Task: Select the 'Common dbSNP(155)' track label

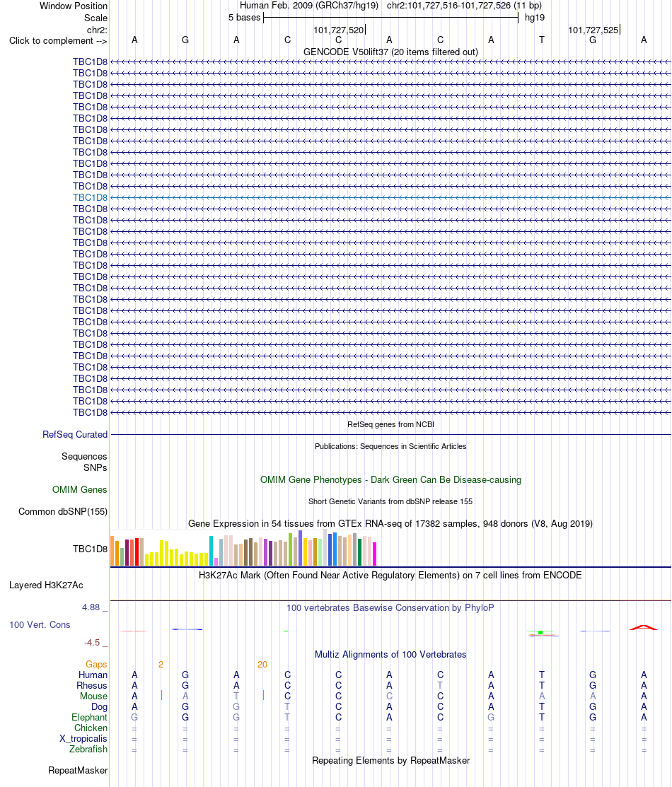Action: (63, 512)
